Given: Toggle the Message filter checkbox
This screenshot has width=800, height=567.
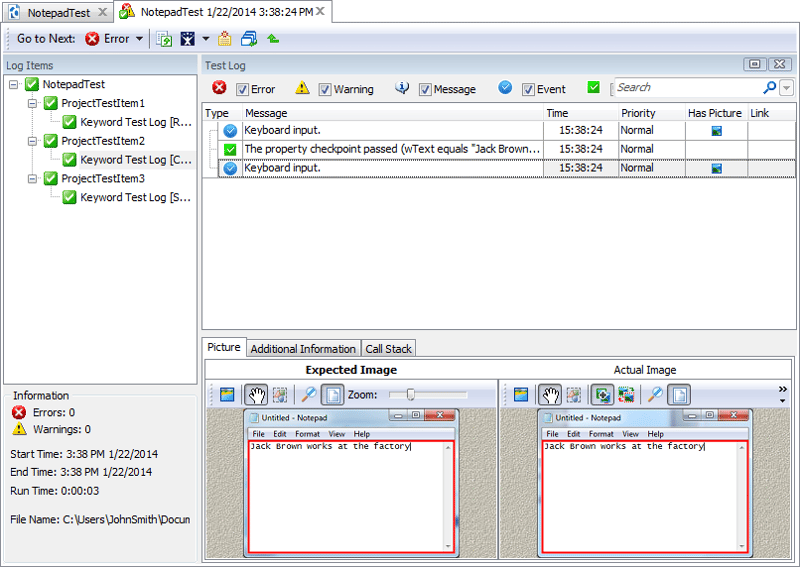Looking at the screenshot, I should (424, 90).
